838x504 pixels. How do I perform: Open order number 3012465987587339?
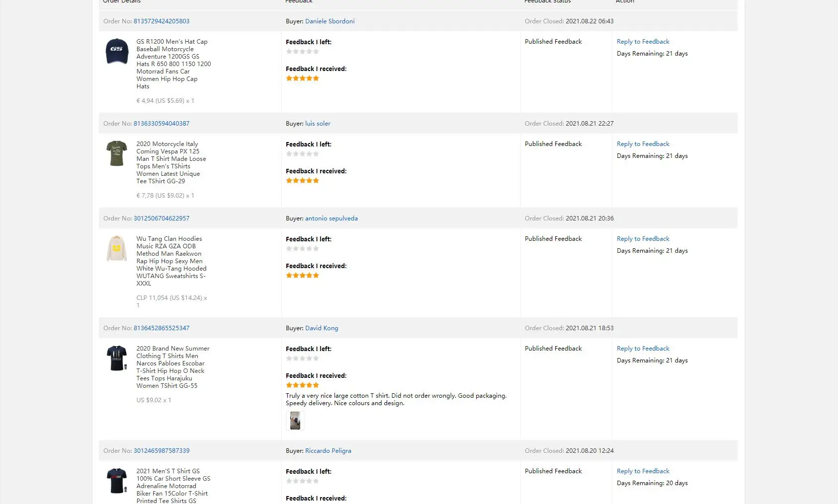tap(162, 451)
